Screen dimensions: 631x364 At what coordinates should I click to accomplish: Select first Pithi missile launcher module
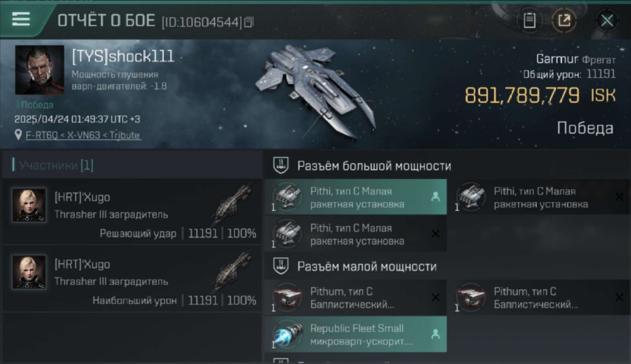[356, 198]
